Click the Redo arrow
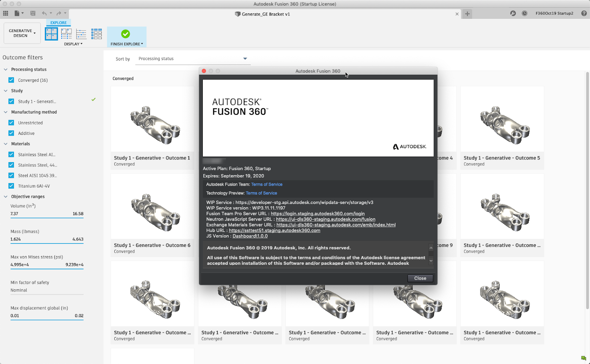The height and width of the screenshot is (364, 590). pos(59,13)
